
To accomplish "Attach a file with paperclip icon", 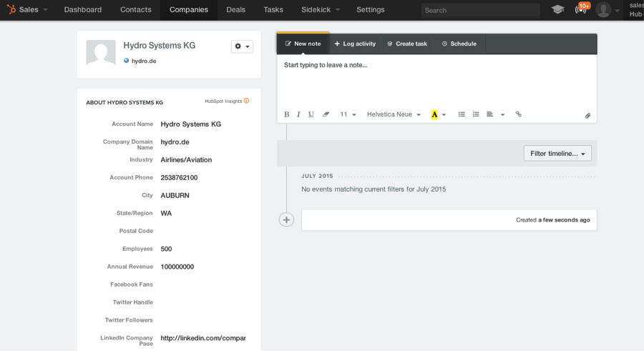I will click(587, 116).
